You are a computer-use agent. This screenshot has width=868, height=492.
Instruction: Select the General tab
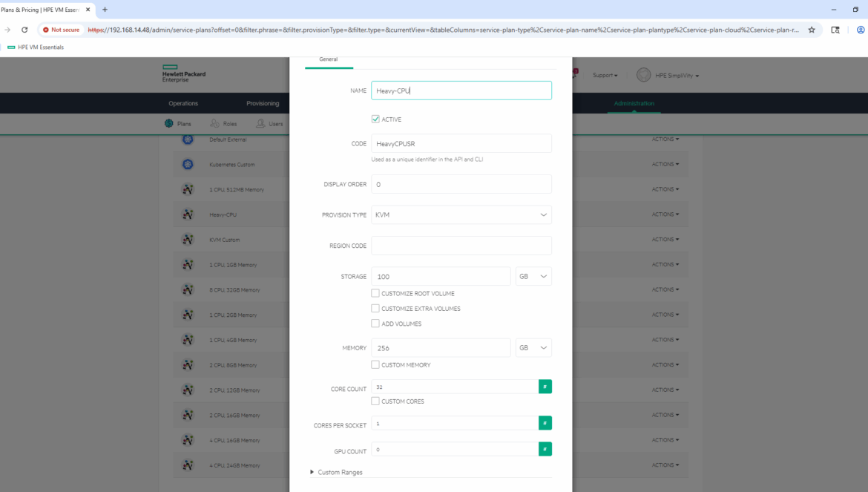point(329,59)
